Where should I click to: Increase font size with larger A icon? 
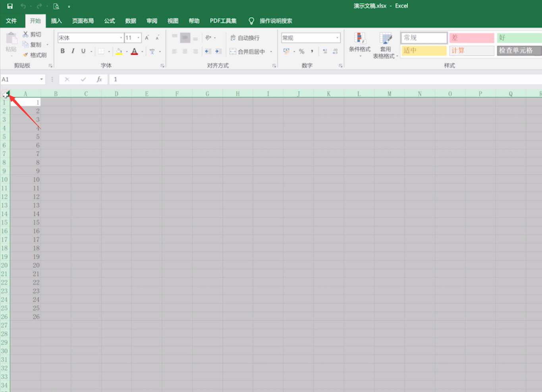click(147, 38)
